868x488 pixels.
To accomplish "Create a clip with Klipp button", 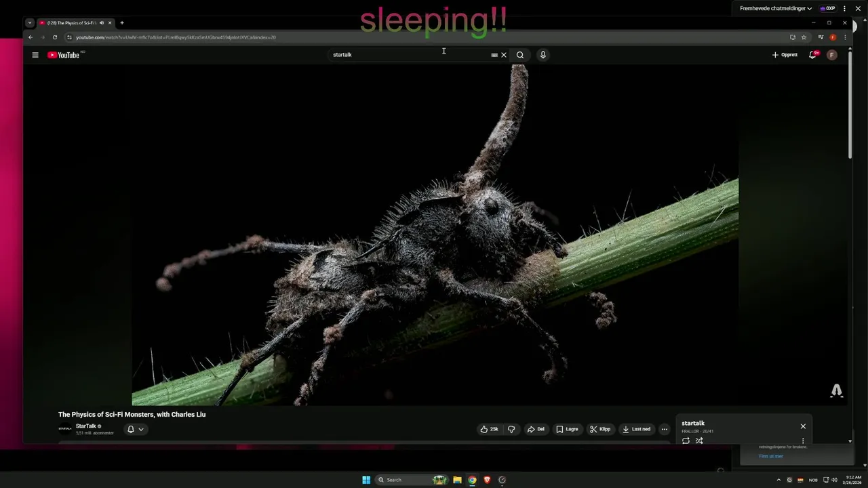I will pos(600,429).
